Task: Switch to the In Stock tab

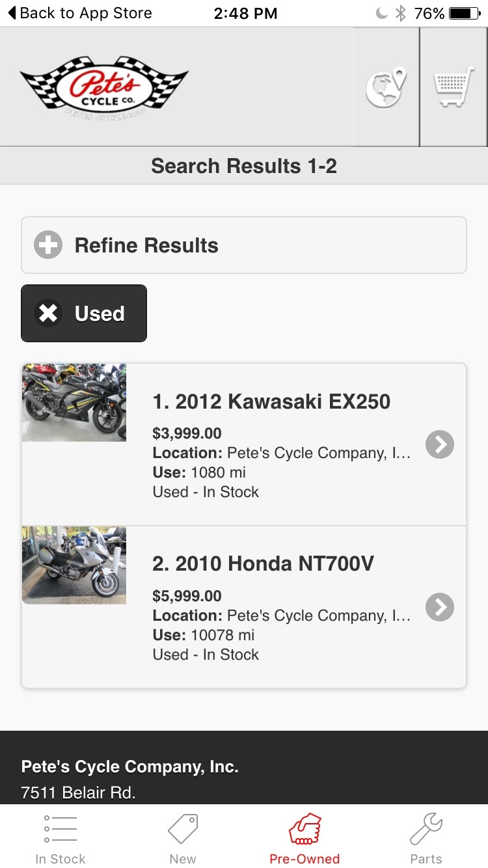Action: pos(61,839)
